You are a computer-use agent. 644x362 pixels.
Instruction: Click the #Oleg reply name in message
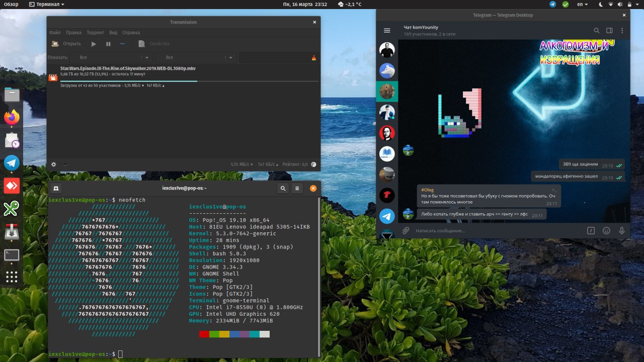pyautogui.click(x=428, y=190)
